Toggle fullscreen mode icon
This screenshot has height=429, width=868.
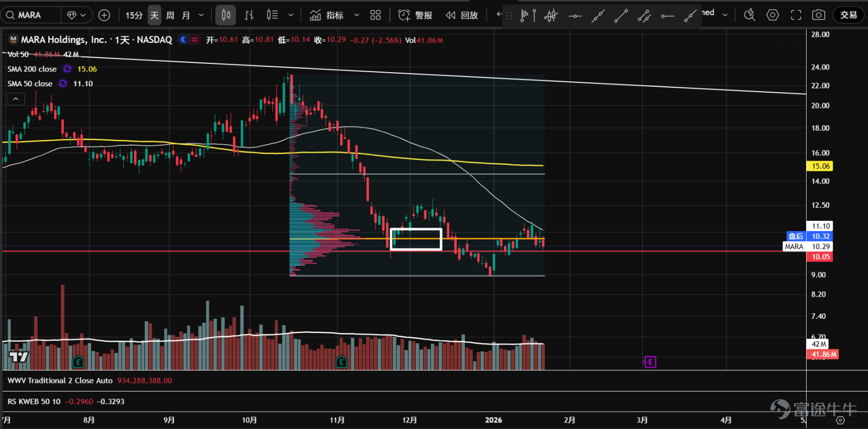(796, 15)
